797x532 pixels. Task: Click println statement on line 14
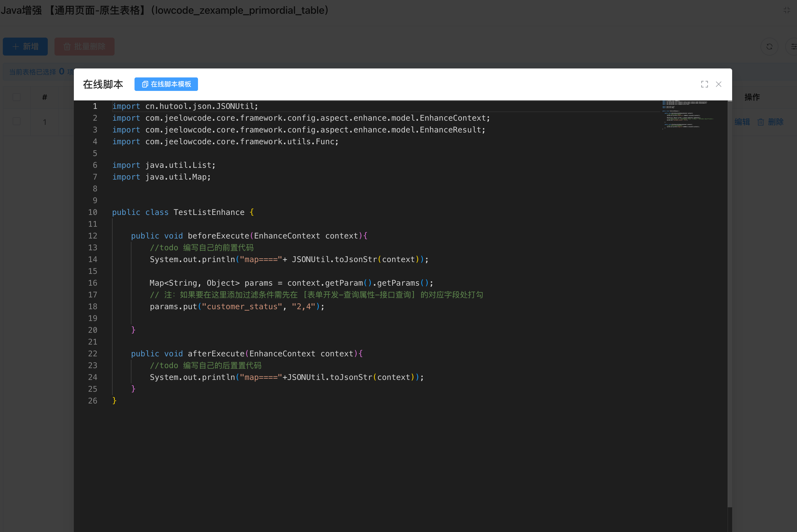click(289, 260)
